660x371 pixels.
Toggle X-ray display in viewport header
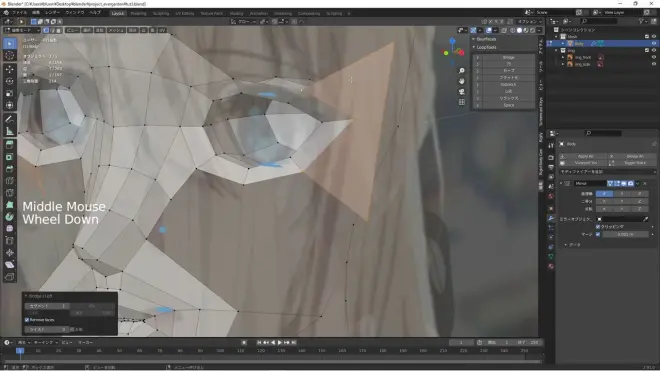tap(504, 30)
